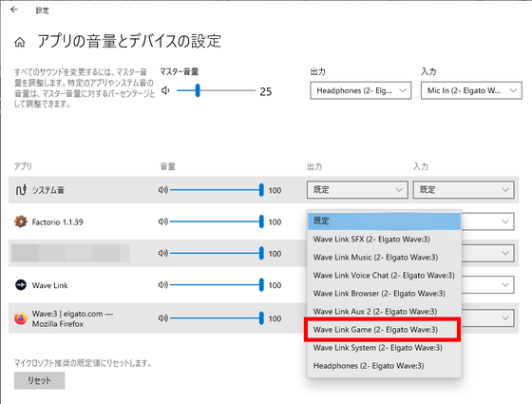Viewport: 532px width, 404px height.
Task: Open システム音 input 既定 dropdown
Action: (x=464, y=190)
